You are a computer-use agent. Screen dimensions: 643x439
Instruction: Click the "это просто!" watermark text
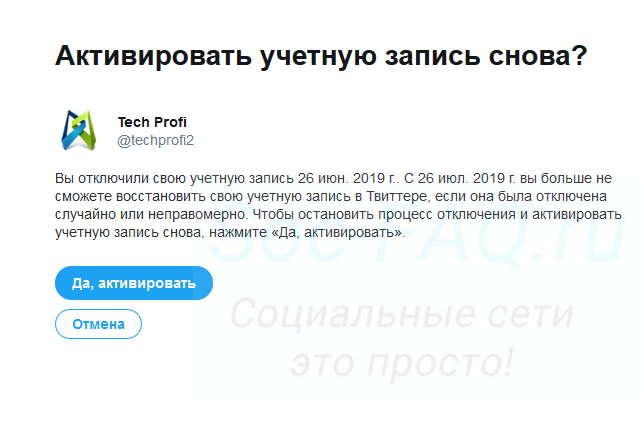coord(403,360)
